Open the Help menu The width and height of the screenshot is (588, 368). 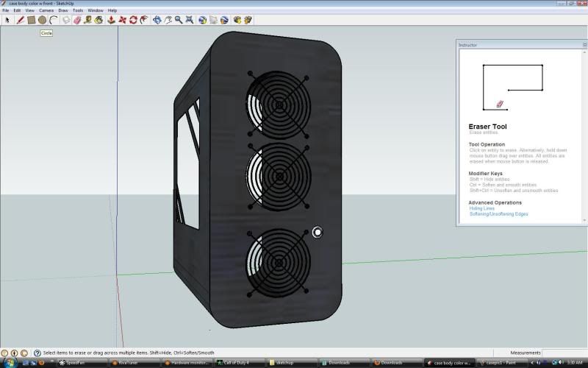[112, 10]
